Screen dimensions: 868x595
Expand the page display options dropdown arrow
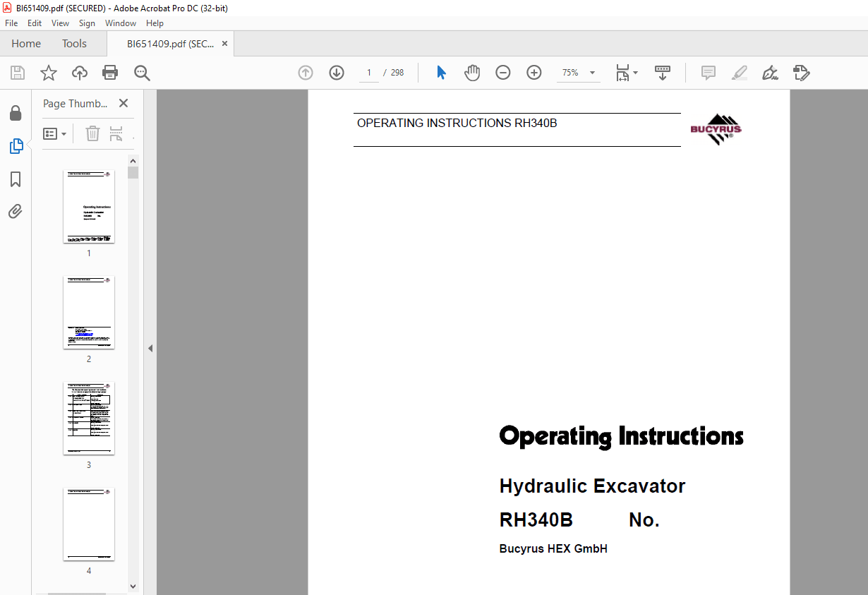click(x=634, y=72)
